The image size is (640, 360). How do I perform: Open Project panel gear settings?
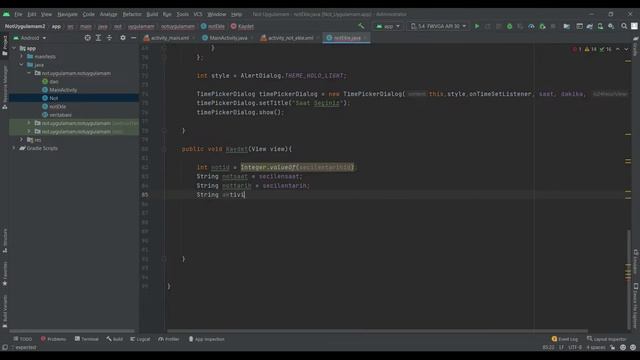[x=123, y=38]
